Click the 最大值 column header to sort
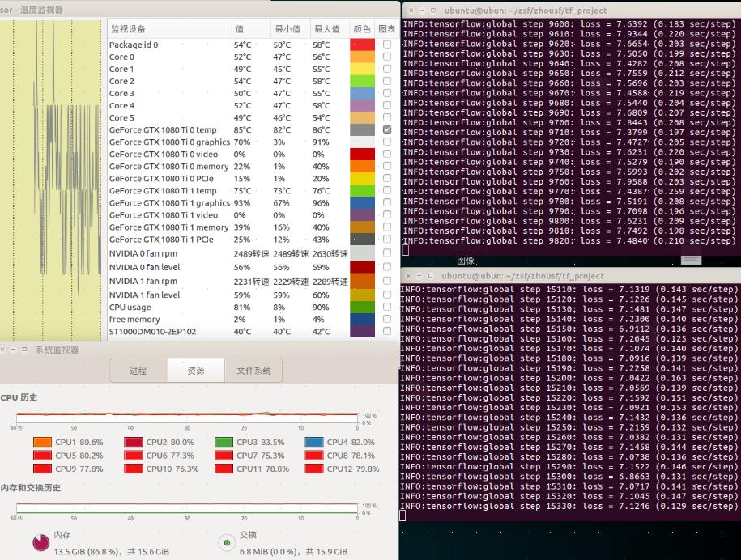This screenshot has width=741, height=560. click(327, 28)
